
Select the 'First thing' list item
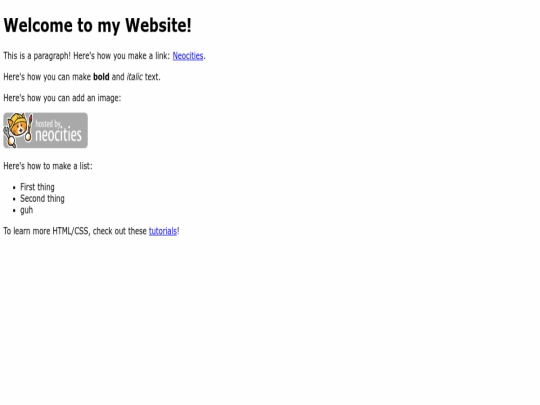(x=37, y=187)
